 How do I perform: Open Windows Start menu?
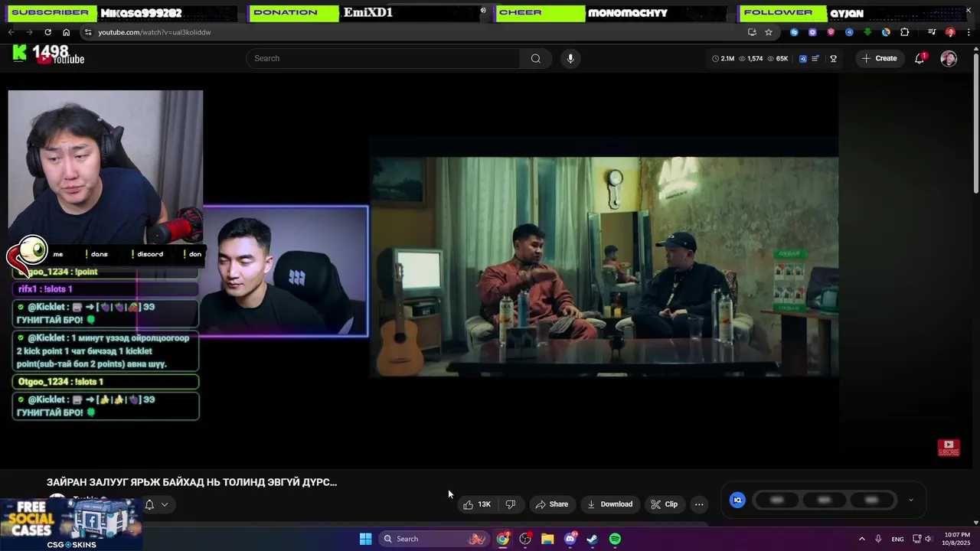(366, 539)
